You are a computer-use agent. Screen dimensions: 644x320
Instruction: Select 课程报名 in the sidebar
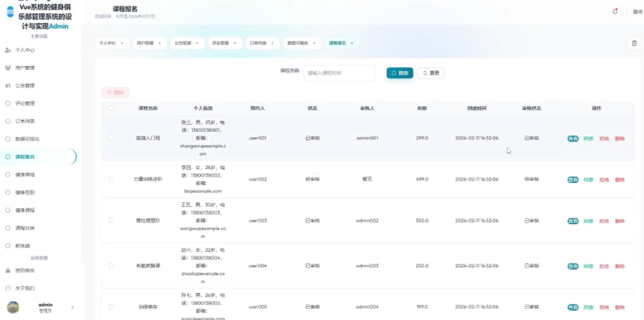point(25,157)
